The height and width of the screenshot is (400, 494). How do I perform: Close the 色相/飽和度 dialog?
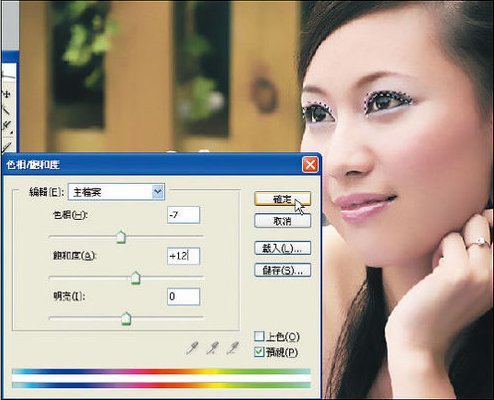[310, 165]
